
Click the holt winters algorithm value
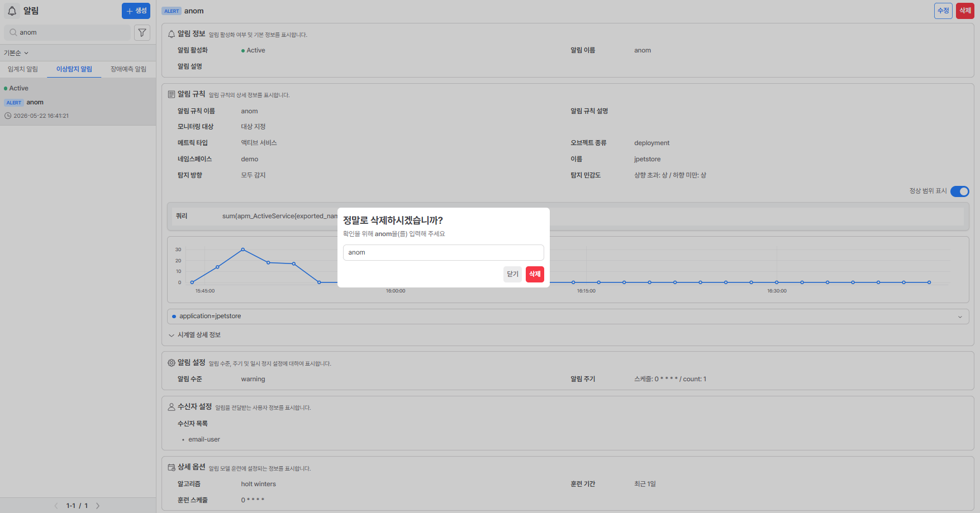point(258,484)
